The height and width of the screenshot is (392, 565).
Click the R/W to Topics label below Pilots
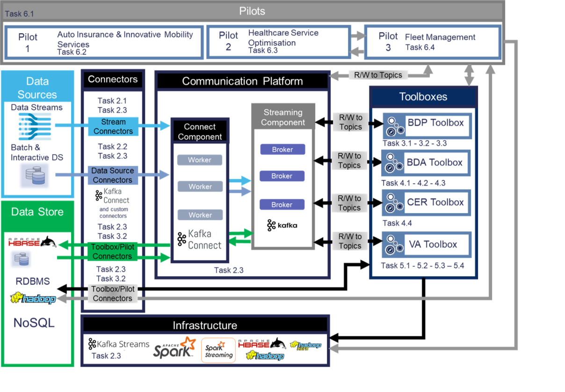coord(378,75)
